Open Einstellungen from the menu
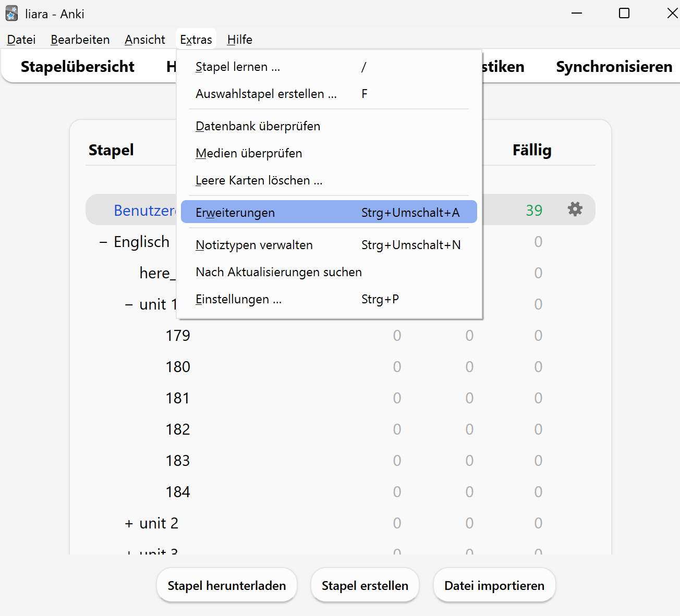The width and height of the screenshot is (680, 616). pos(329,299)
